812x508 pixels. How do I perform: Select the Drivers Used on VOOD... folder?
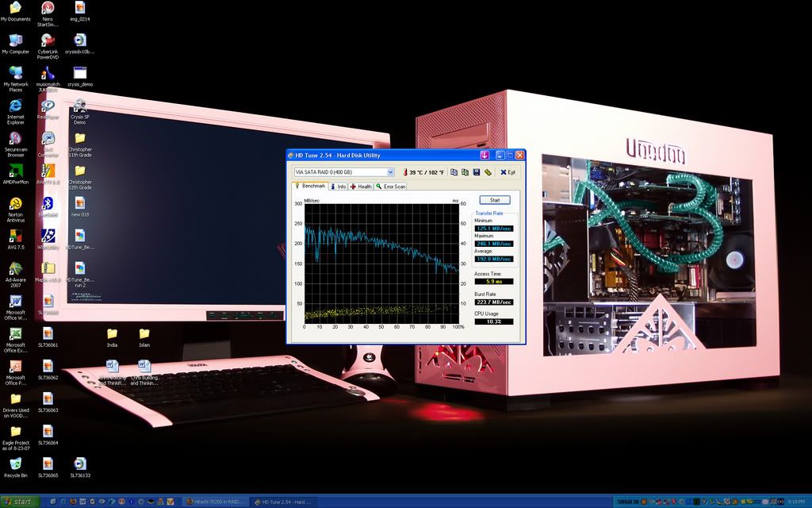click(x=16, y=406)
